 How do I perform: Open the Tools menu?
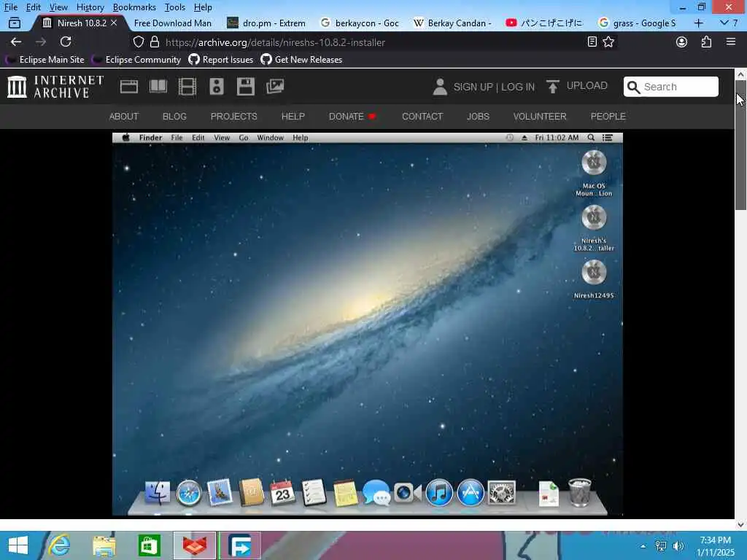tap(175, 7)
